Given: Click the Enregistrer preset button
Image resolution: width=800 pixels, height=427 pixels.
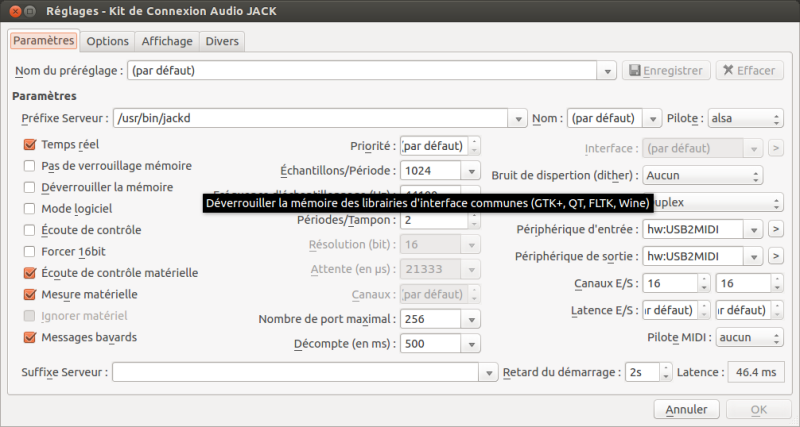Looking at the screenshot, I should click(666, 70).
